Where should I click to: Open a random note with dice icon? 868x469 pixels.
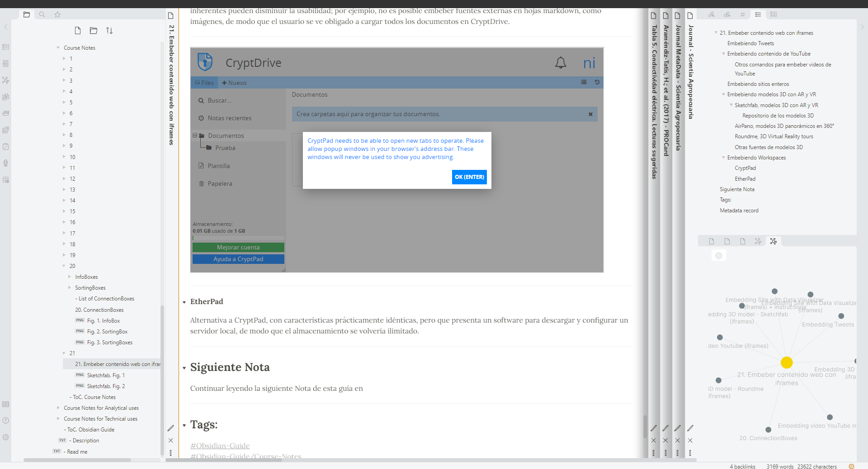[x=5, y=146]
